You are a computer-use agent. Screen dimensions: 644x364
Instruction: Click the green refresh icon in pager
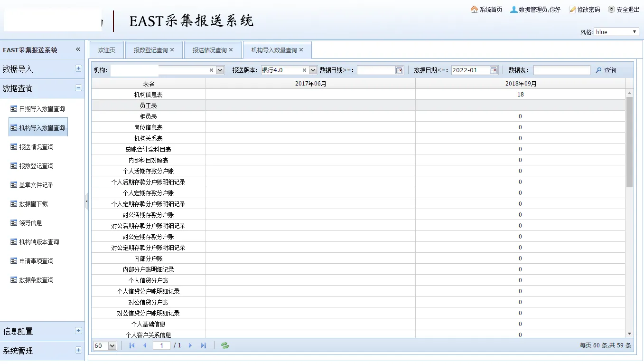tap(225, 345)
